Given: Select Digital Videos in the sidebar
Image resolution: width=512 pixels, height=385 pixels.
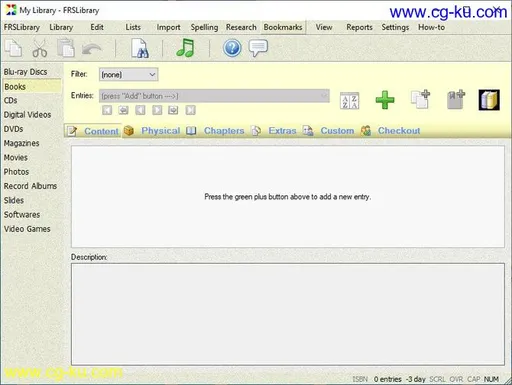Looking at the screenshot, I should (27, 115).
